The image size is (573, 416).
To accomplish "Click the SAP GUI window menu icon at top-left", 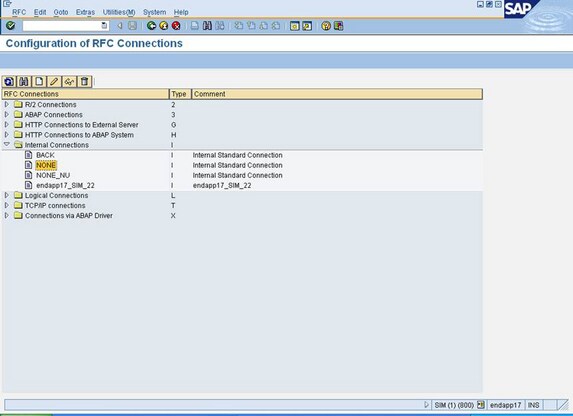I will point(7,4).
